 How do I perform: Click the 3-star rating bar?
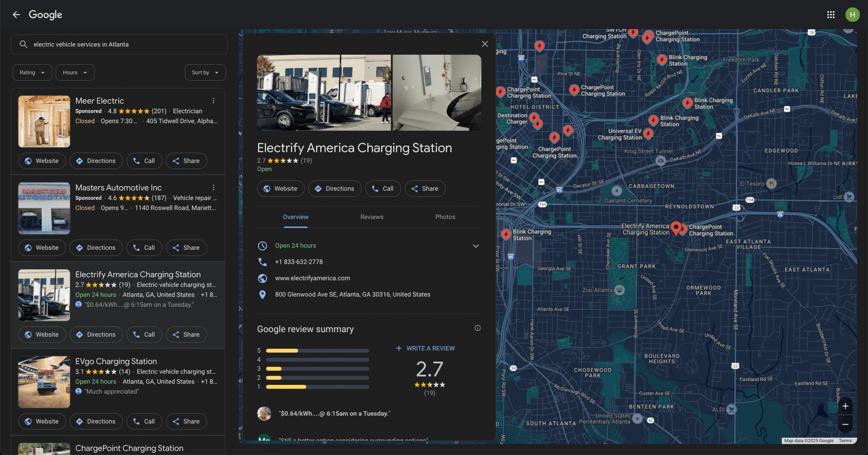[x=317, y=369]
